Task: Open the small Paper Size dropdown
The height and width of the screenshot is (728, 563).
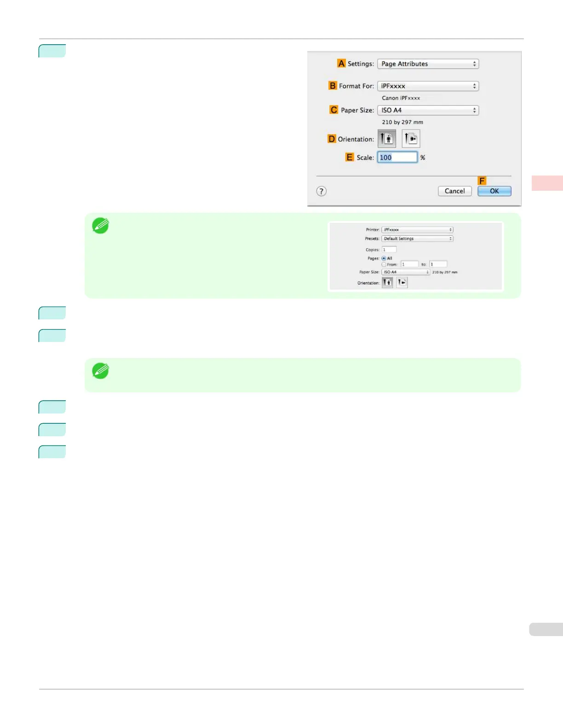Action: coord(406,272)
